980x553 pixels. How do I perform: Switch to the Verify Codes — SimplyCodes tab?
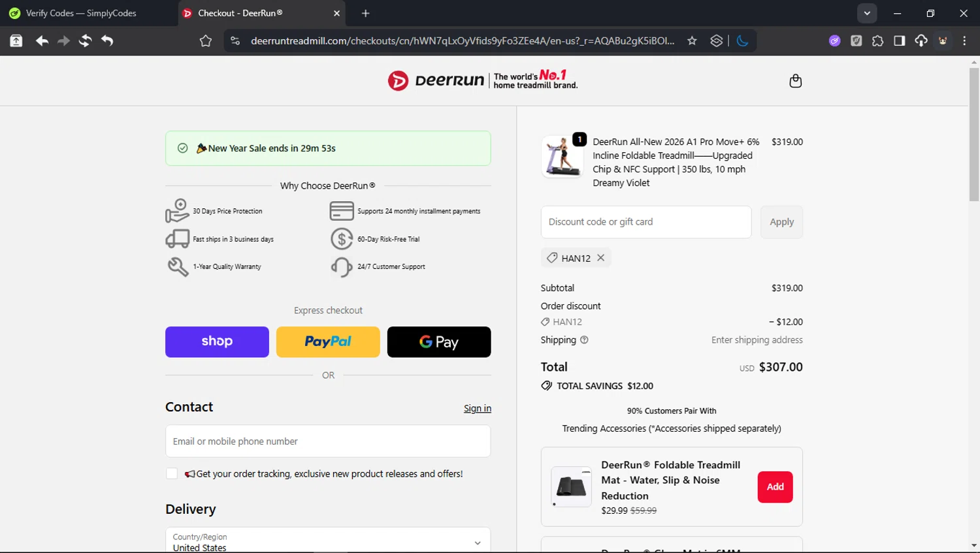81,13
